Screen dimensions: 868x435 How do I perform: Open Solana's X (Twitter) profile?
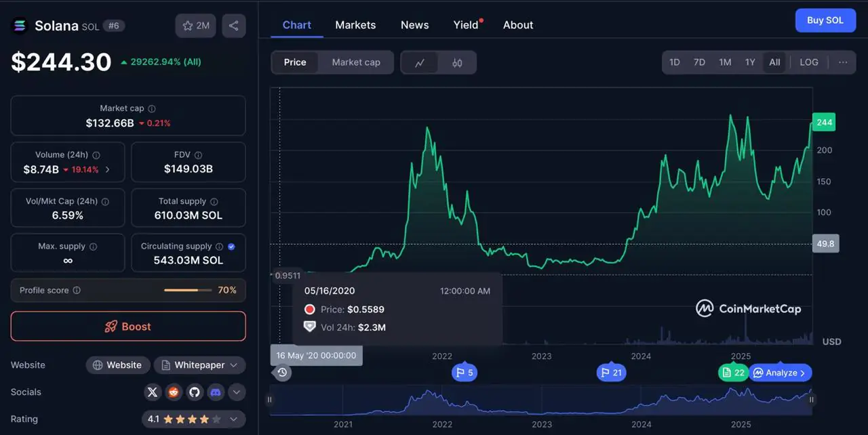153,392
